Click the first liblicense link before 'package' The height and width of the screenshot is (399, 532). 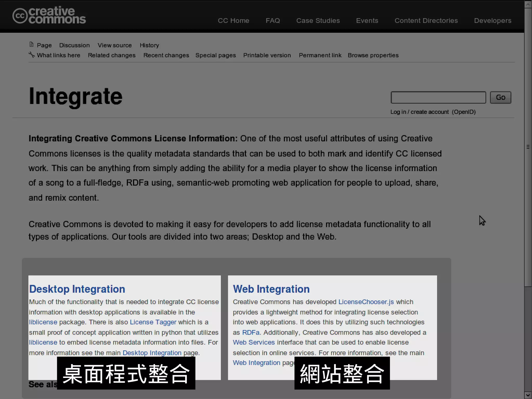(x=43, y=322)
